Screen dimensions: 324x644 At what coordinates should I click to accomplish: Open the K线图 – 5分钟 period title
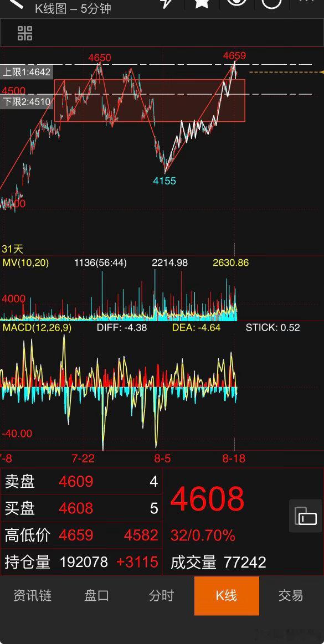[73, 8]
